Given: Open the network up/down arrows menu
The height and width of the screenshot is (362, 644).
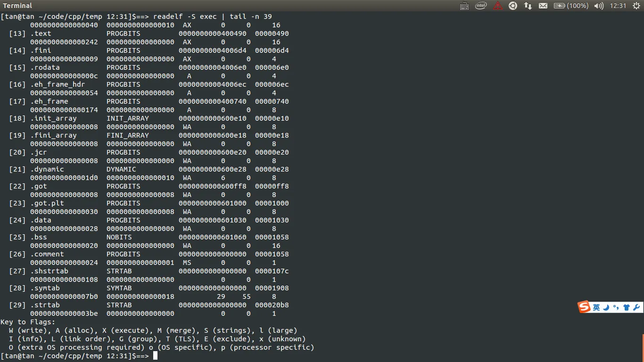Looking at the screenshot, I should [x=528, y=6].
